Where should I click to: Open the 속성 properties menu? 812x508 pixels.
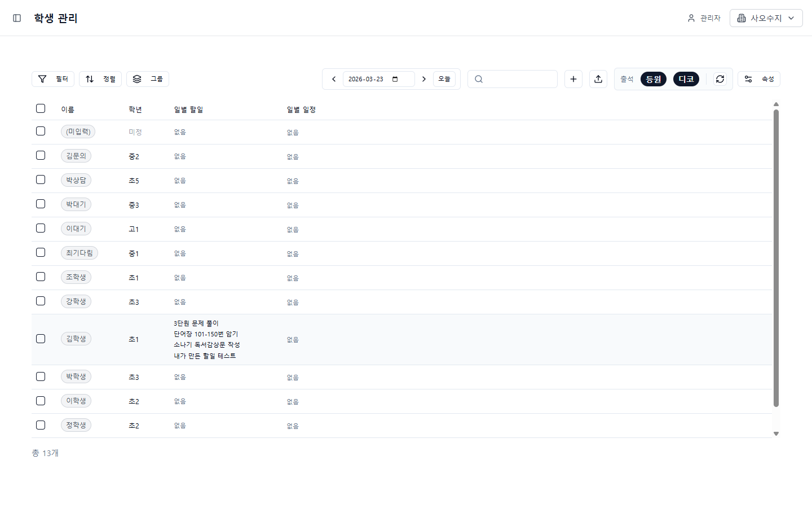pos(759,79)
